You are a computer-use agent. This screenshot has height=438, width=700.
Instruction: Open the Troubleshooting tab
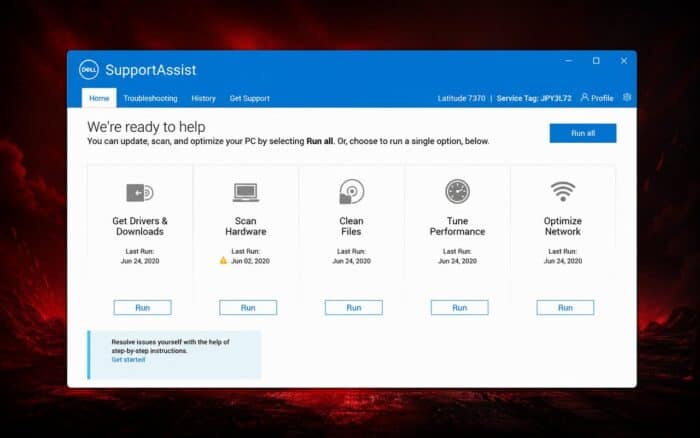(150, 98)
